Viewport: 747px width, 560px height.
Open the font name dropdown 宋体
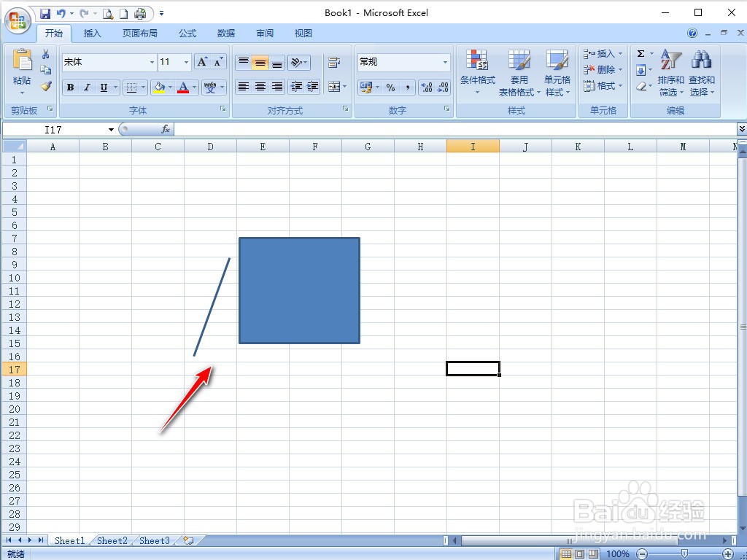152,63
